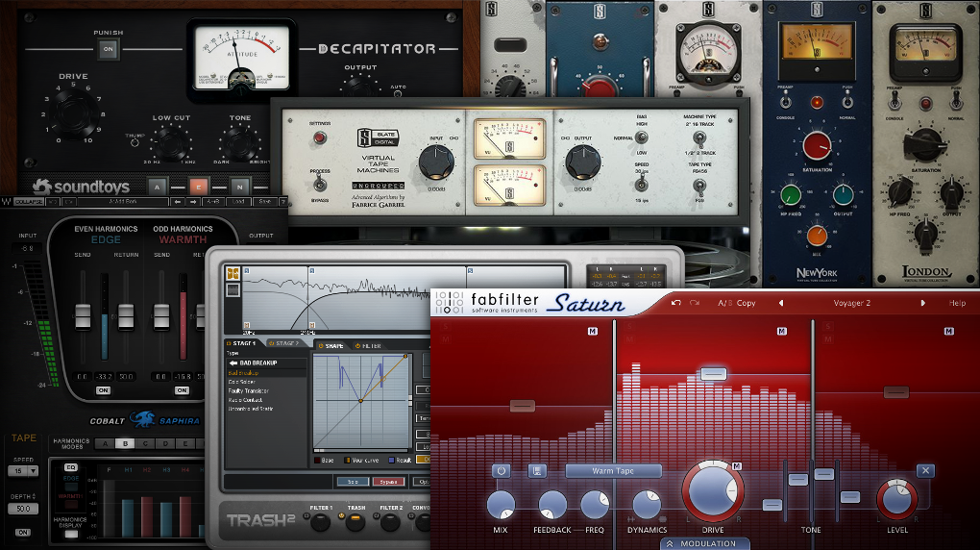980x550 pixels.
Task: Click Copy in Saturn header
Action: (x=747, y=303)
